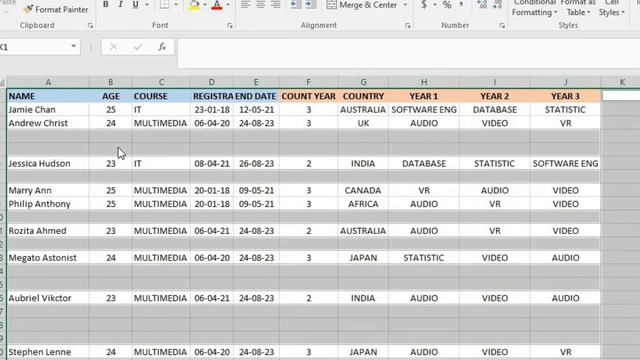Click the Cancel entry X icon
Viewport: 640px width, 360px height.
(x=113, y=47)
